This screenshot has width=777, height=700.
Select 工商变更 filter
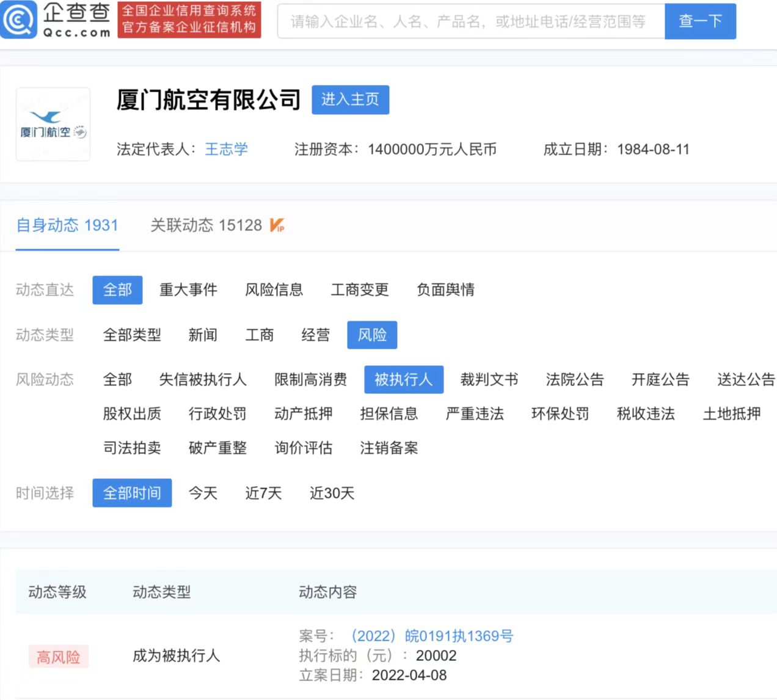pyautogui.click(x=360, y=290)
